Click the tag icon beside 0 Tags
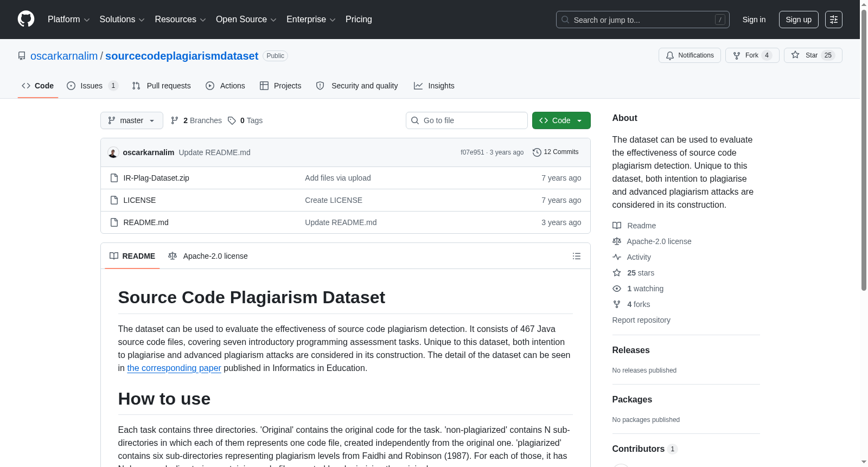This screenshot has height=467, width=868. [x=232, y=120]
